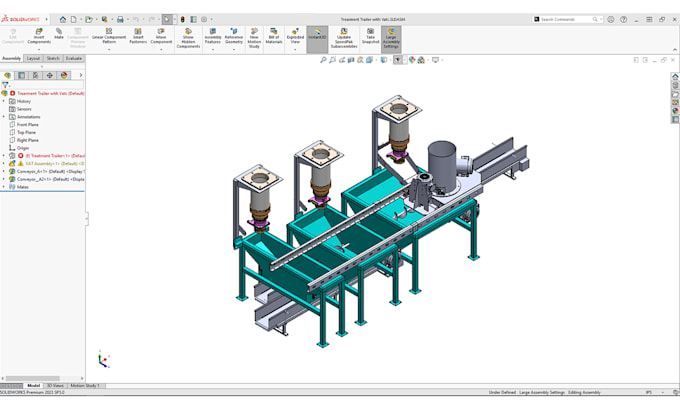The height and width of the screenshot is (409, 680).
Task: Expand the VAT Assembly<1> node
Action: [4, 164]
